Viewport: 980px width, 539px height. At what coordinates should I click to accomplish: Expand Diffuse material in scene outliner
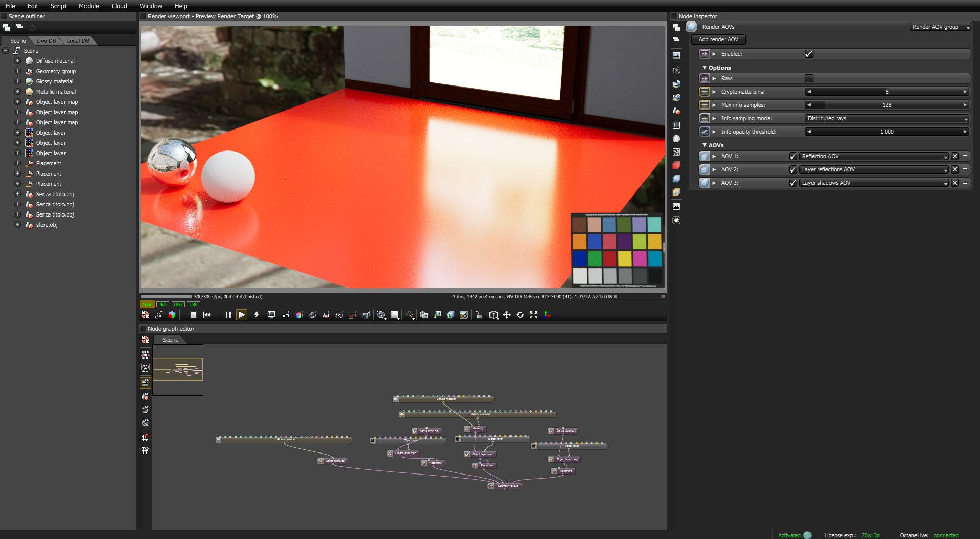[17, 61]
